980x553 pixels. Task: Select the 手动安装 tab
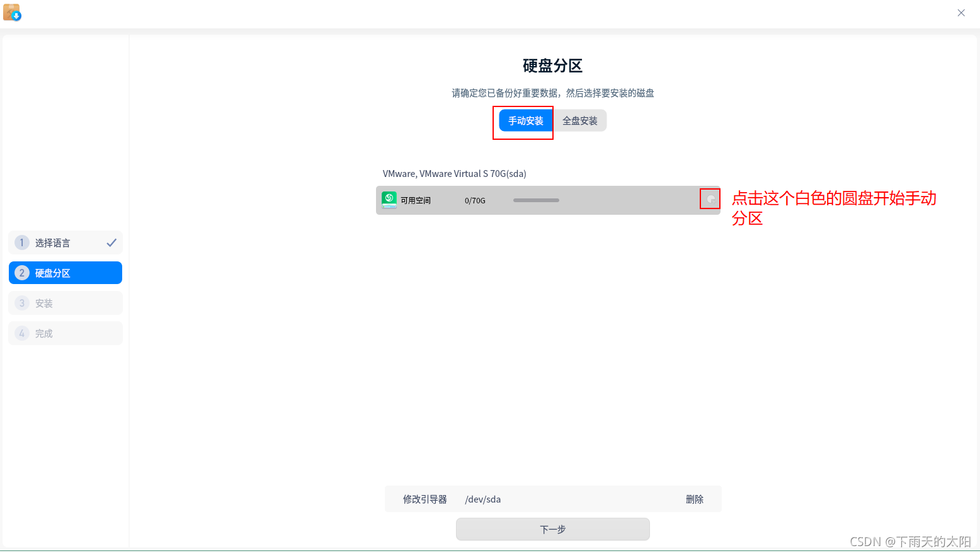526,120
